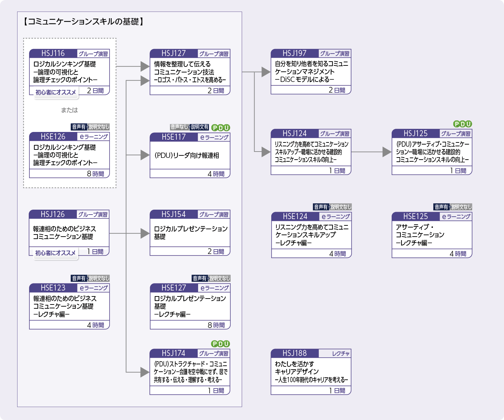
Task: Select the HSE123 lecture edition course
Action: 69,306
